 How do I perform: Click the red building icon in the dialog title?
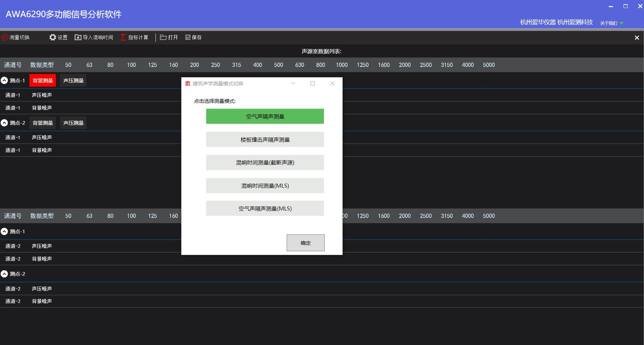coord(188,83)
